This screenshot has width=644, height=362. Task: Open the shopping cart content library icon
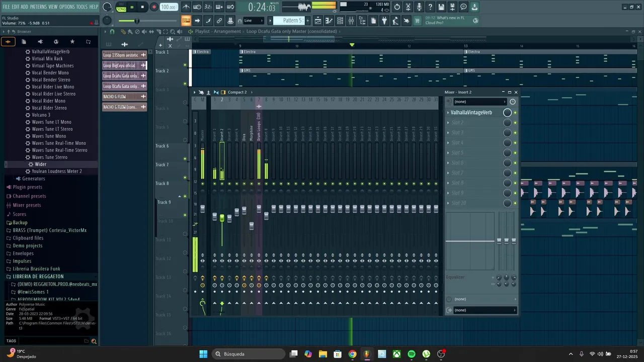point(417,21)
